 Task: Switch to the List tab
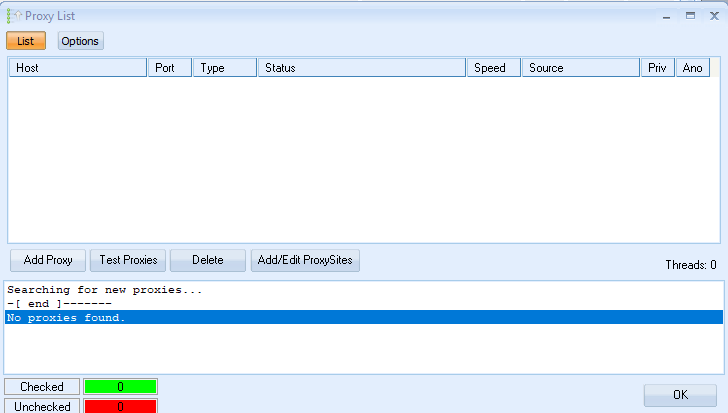click(26, 41)
